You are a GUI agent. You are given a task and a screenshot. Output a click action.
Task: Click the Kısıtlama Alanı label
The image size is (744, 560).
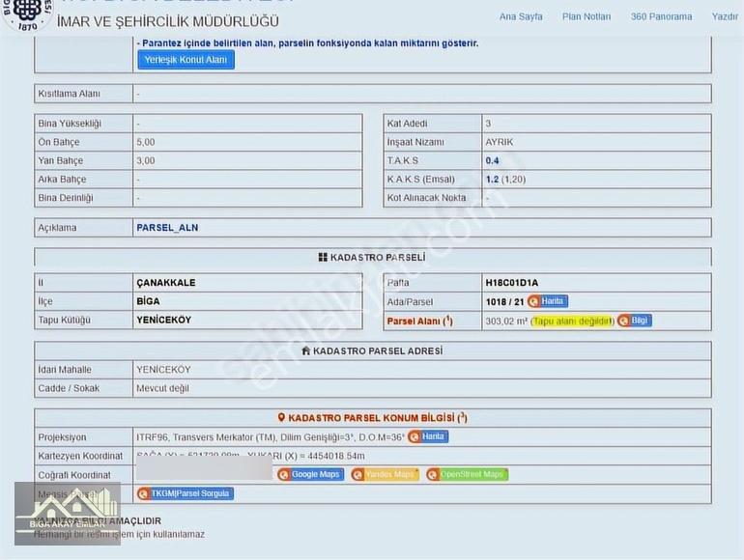(x=70, y=94)
